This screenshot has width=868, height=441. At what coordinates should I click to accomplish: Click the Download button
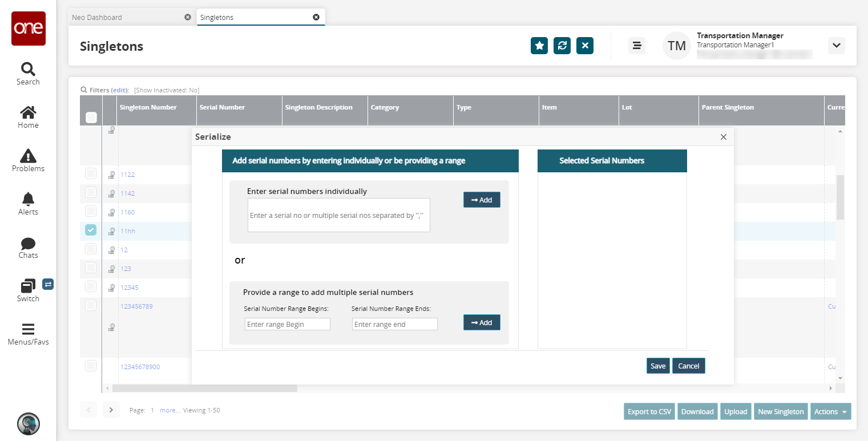point(697,412)
